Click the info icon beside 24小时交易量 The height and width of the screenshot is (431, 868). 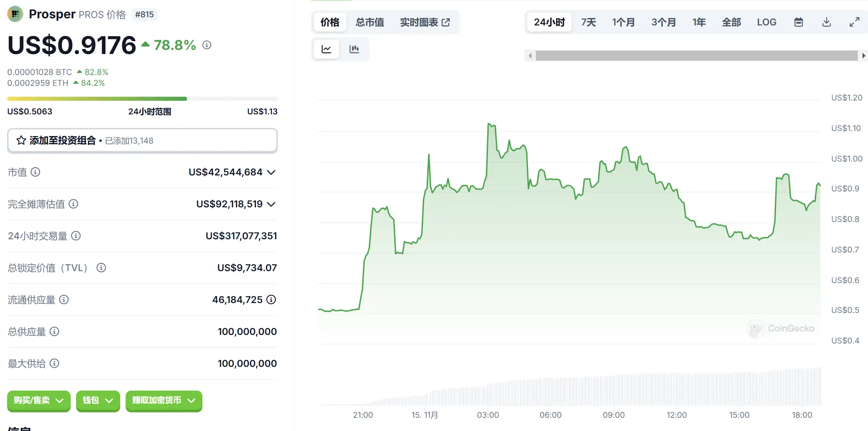coord(76,236)
